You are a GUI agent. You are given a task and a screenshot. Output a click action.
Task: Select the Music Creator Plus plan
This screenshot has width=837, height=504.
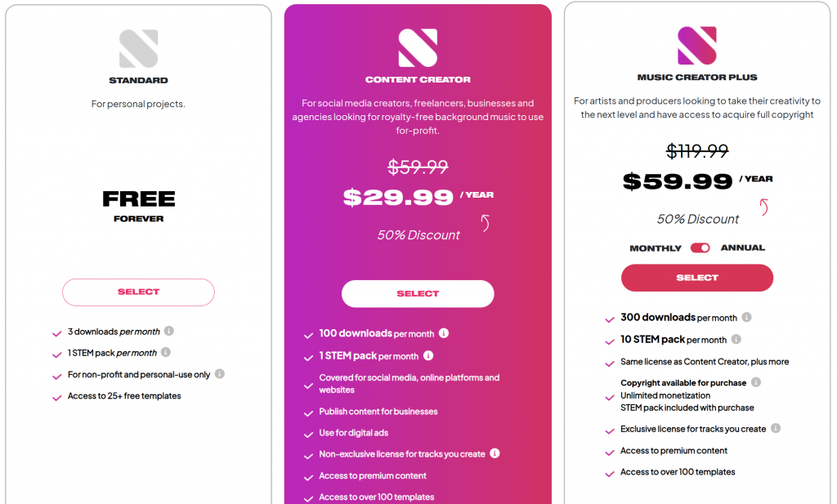point(697,278)
